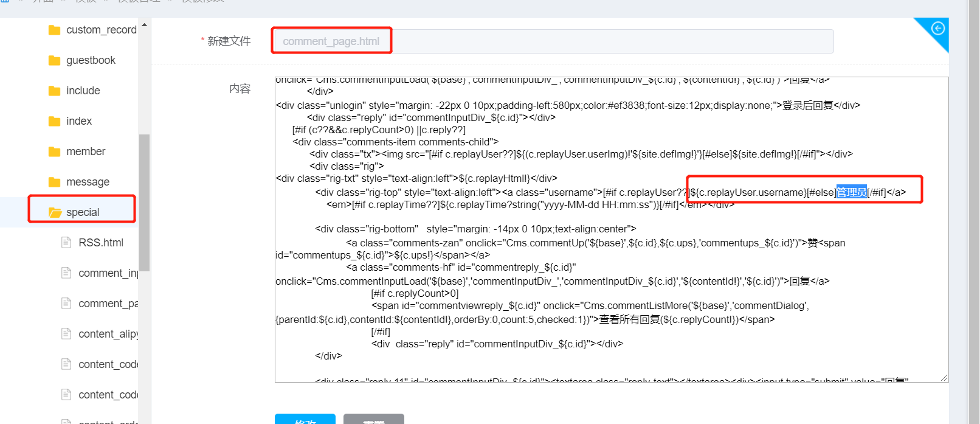
Task: Click the comment_pa file icon
Action: [x=66, y=304]
